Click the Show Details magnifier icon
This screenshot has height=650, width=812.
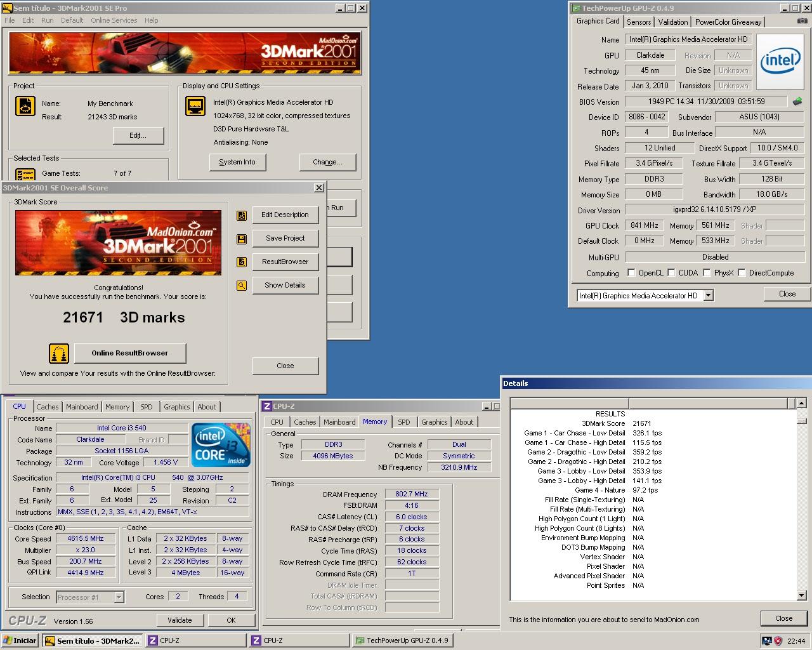(241, 286)
